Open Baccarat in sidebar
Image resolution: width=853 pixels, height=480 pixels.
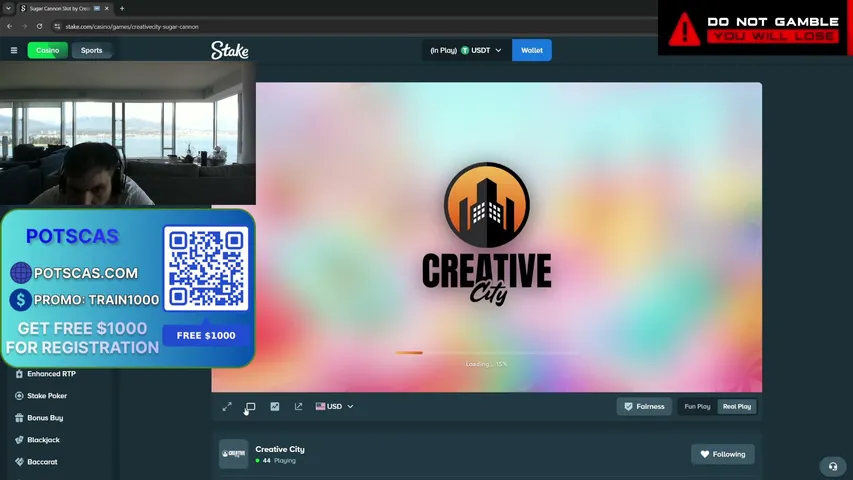coord(42,461)
